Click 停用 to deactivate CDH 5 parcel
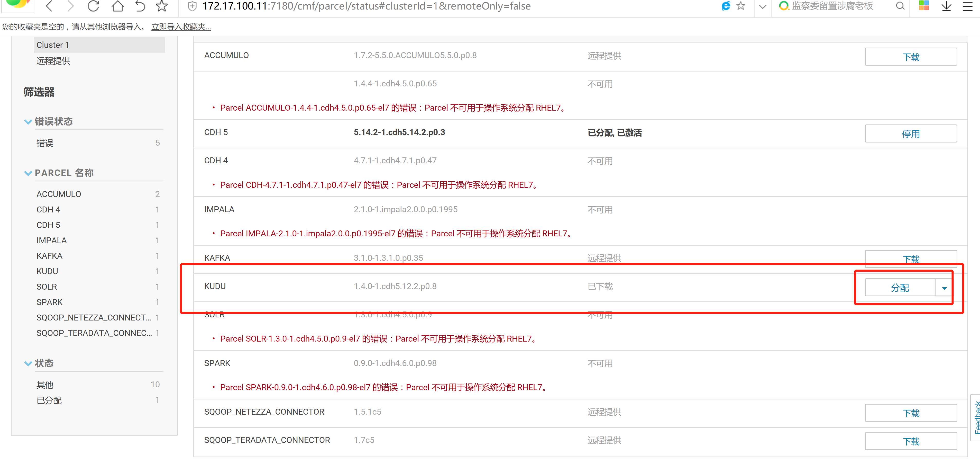 click(911, 134)
